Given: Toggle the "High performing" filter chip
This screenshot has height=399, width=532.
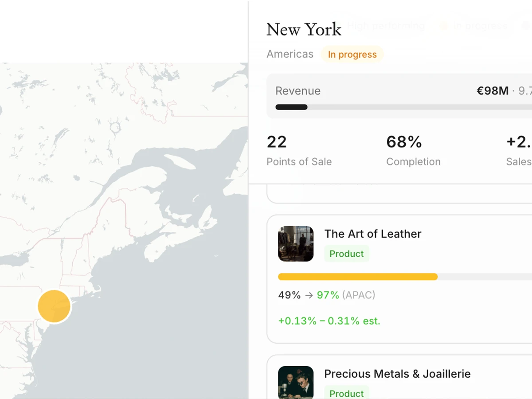Looking at the screenshot, I should point(386,26).
